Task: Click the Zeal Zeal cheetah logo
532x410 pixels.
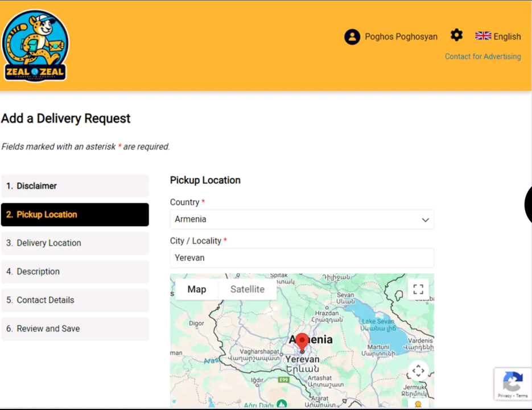Action: pyautogui.click(x=35, y=46)
